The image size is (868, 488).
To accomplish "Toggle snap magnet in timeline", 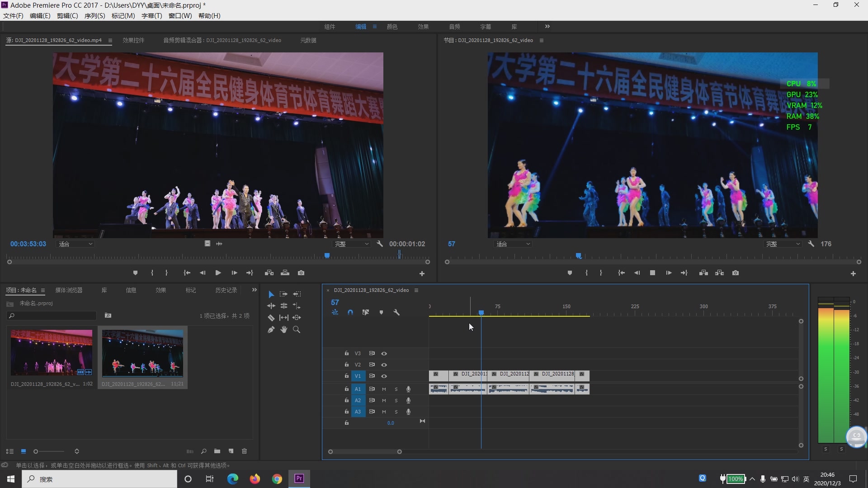I will pyautogui.click(x=350, y=312).
